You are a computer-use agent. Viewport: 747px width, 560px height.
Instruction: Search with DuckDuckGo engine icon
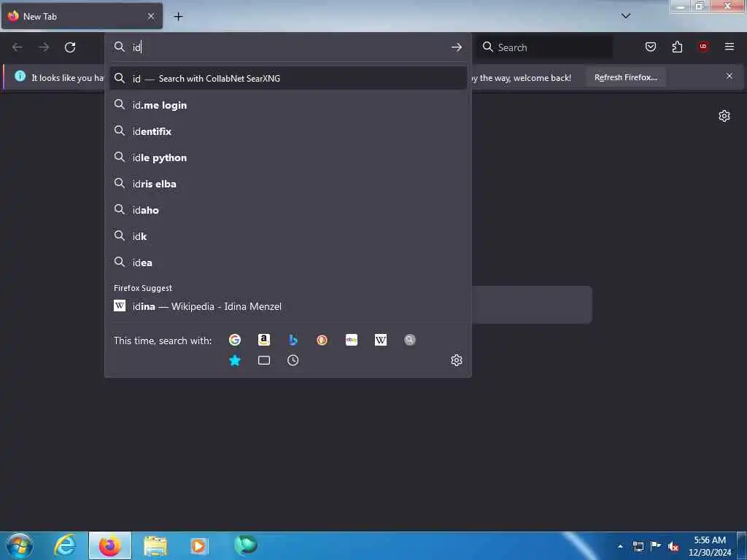(x=322, y=340)
